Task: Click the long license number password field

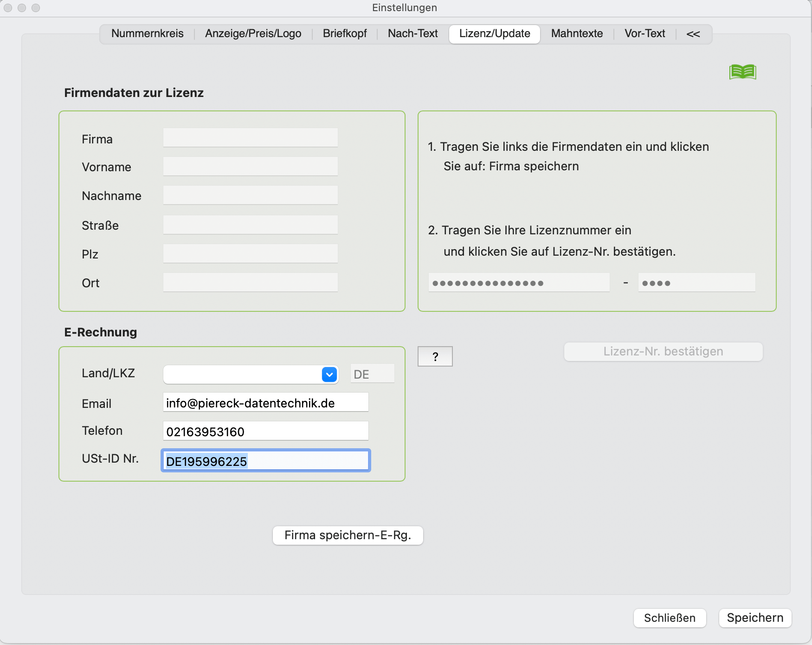Action: pyautogui.click(x=518, y=283)
